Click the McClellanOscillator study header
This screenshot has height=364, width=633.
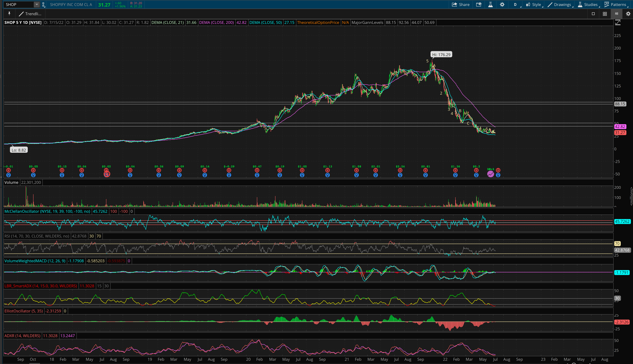[47, 212]
